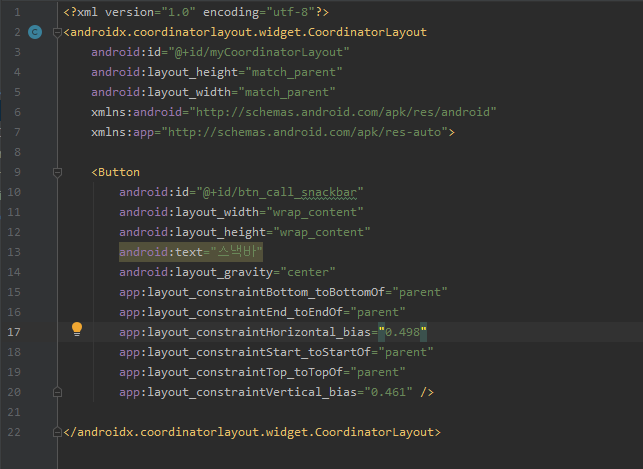Click layout_constraintStart_toStartOf attribute

(276, 352)
